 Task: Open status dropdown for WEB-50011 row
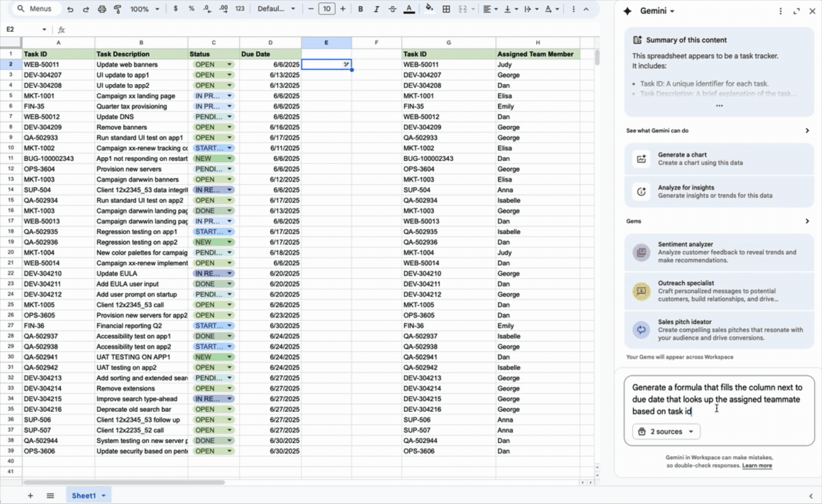230,64
